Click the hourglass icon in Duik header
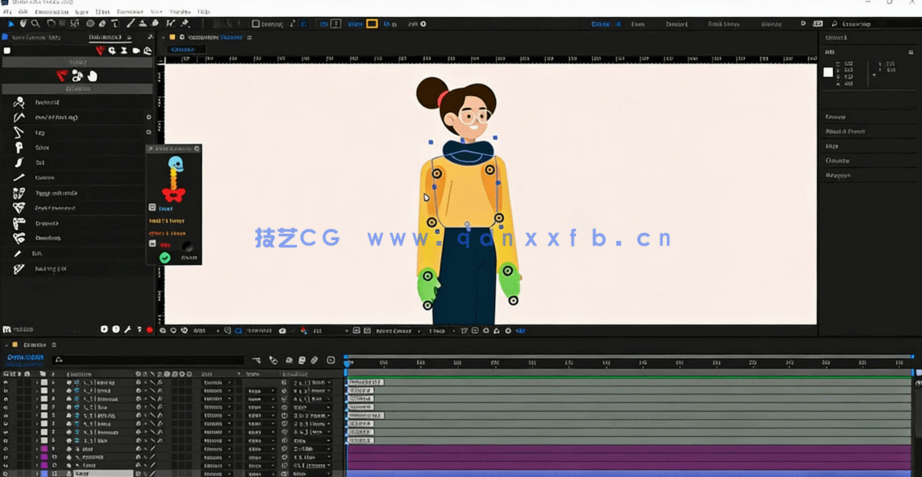This screenshot has height=477, width=922. (x=123, y=51)
